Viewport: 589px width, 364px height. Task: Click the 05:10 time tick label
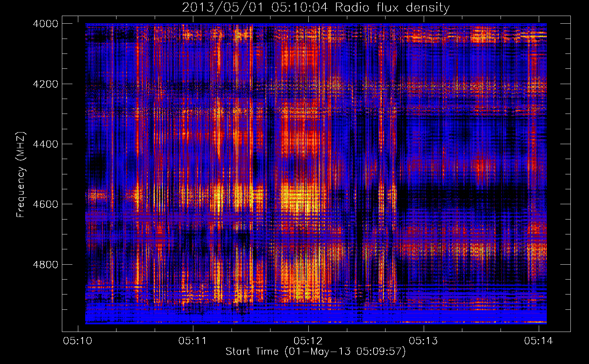[78, 341]
